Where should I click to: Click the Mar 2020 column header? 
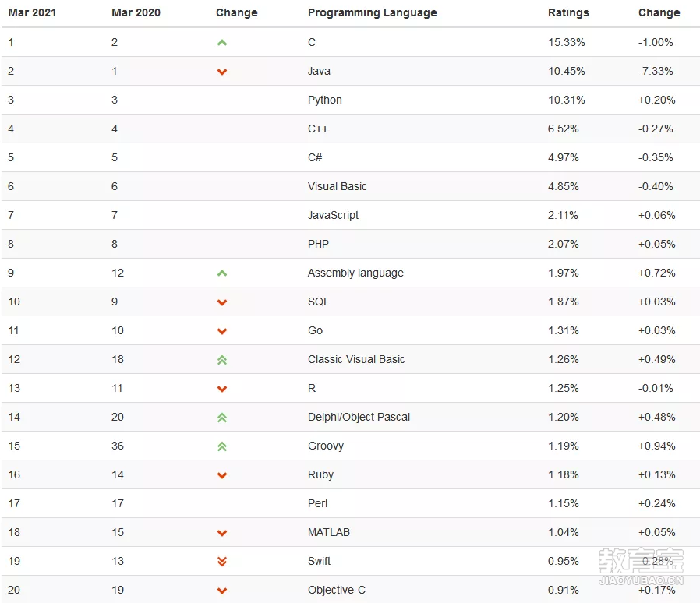click(136, 12)
